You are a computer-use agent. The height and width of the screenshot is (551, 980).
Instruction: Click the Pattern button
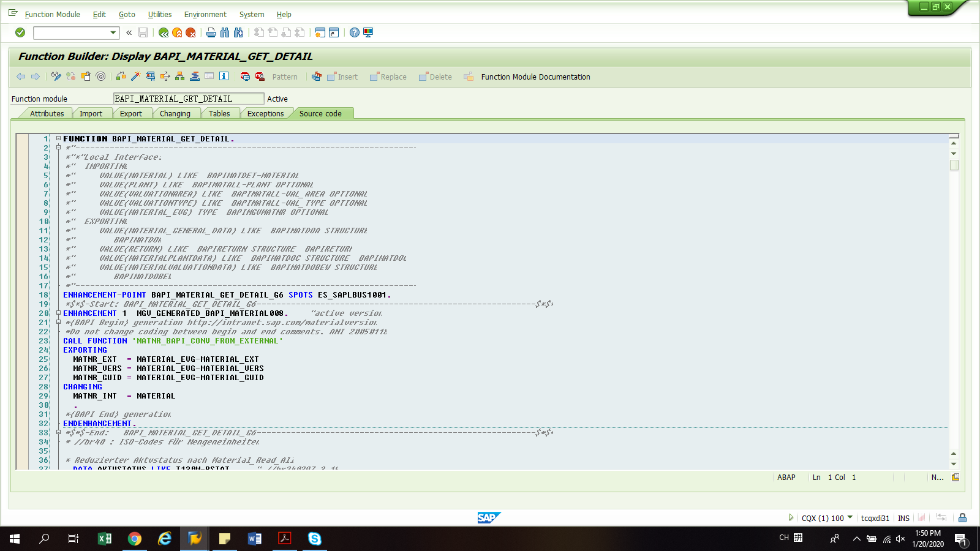click(284, 77)
